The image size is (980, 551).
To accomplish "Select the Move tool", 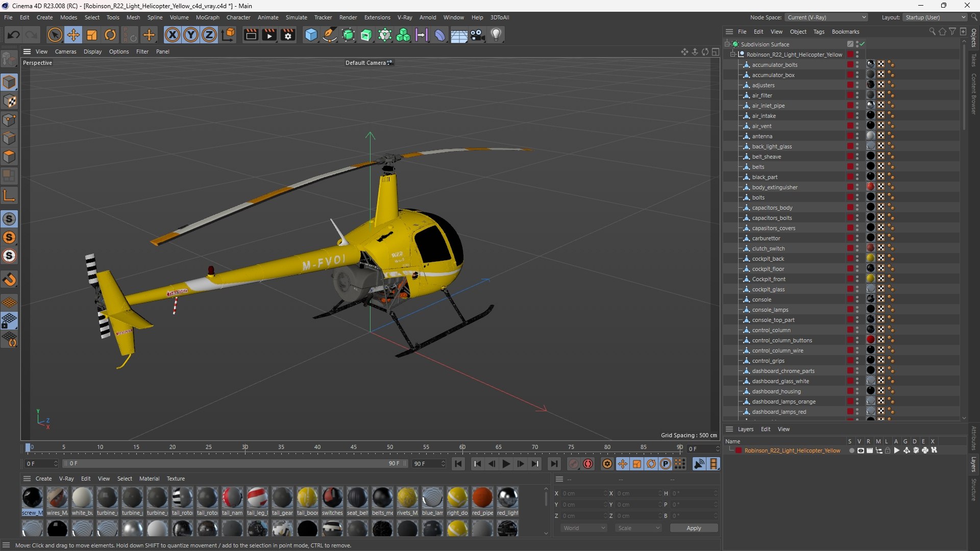I will pyautogui.click(x=73, y=35).
